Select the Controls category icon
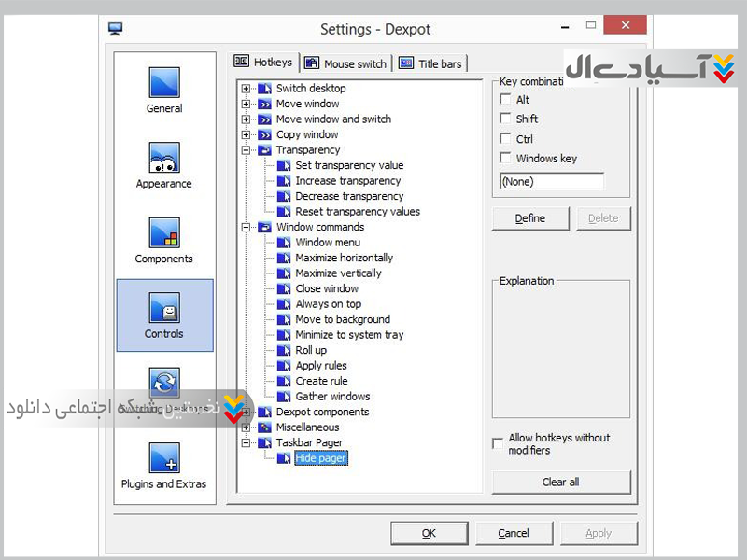This screenshot has height=560, width=747. [164, 308]
